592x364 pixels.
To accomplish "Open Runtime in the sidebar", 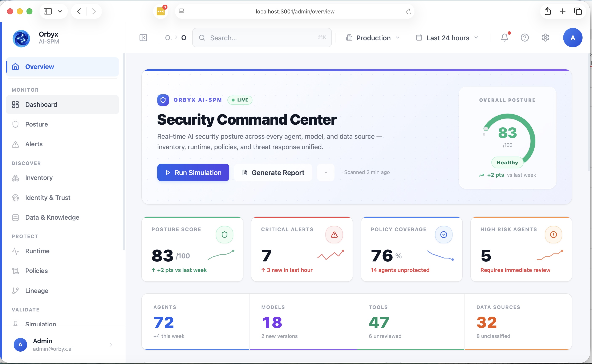I will coord(62,251).
